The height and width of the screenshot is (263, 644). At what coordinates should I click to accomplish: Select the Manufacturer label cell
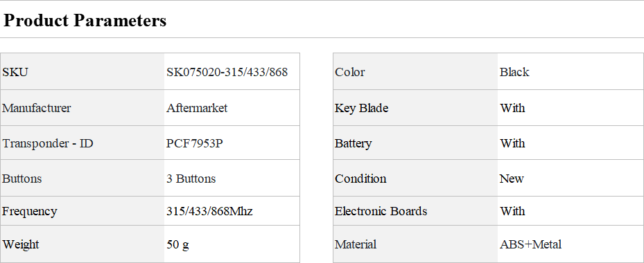82,108
